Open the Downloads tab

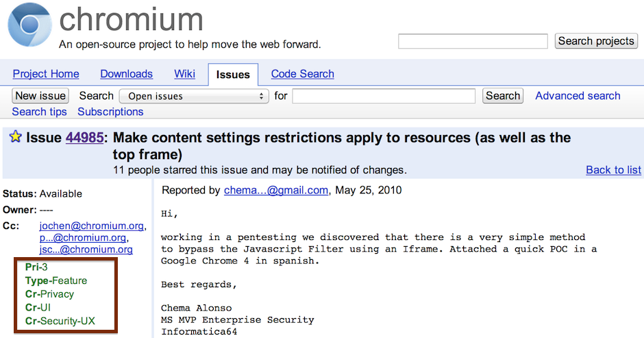point(126,74)
